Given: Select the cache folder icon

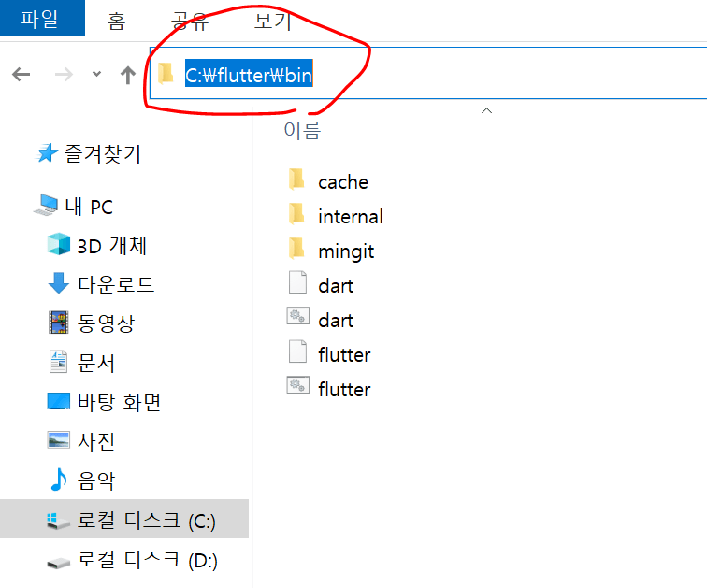Looking at the screenshot, I should (x=296, y=179).
